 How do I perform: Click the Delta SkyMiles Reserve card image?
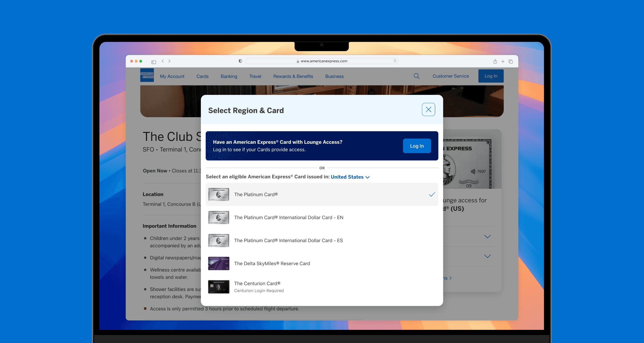[219, 264]
